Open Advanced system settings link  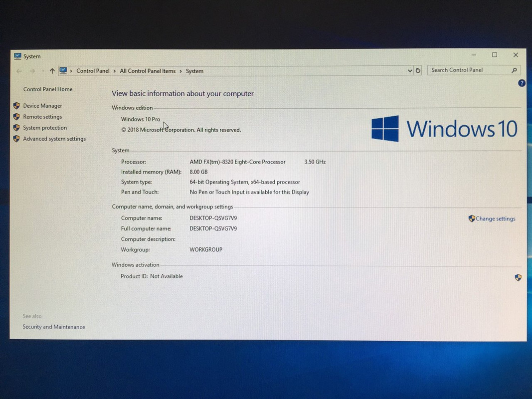(54, 139)
